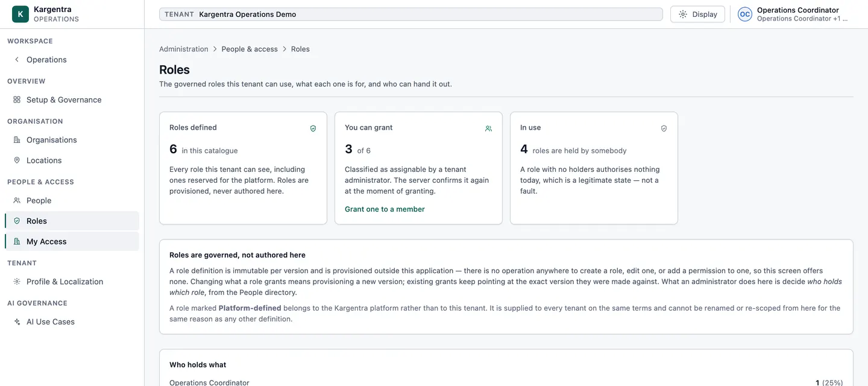Click the sun icon in Display button
Image resolution: width=868 pixels, height=386 pixels.
pos(683,14)
